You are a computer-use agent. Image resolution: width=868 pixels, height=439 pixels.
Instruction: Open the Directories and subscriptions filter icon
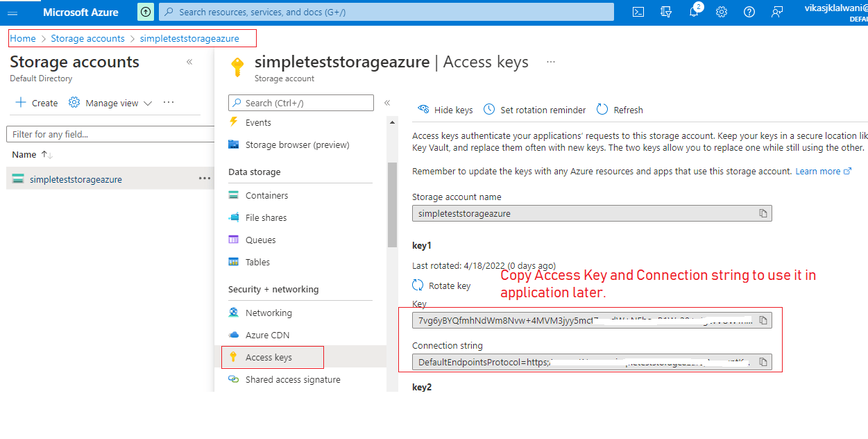(x=667, y=12)
